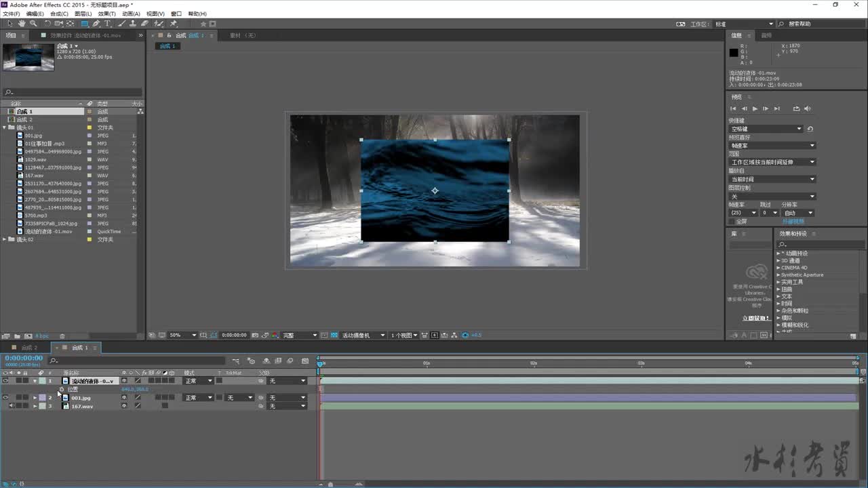868x488 pixels.
Task: Open the 效果(T) menu
Action: pyautogui.click(x=106, y=14)
